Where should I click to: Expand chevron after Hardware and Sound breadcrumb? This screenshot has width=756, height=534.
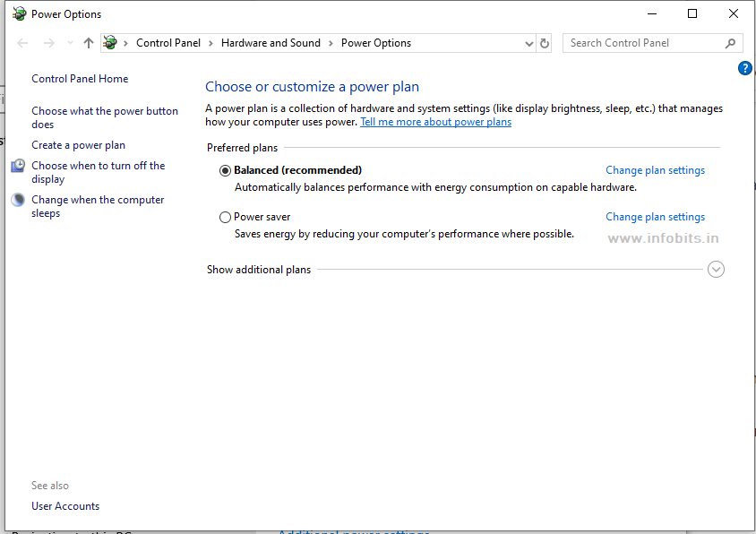[331, 43]
